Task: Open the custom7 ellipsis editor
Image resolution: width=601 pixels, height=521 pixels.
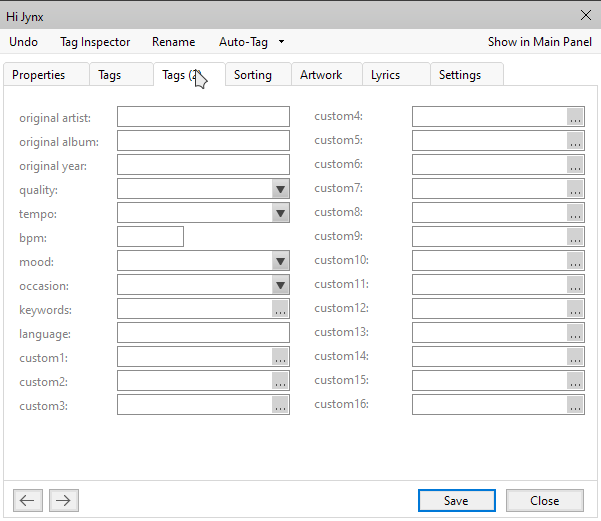Action: [575, 189]
